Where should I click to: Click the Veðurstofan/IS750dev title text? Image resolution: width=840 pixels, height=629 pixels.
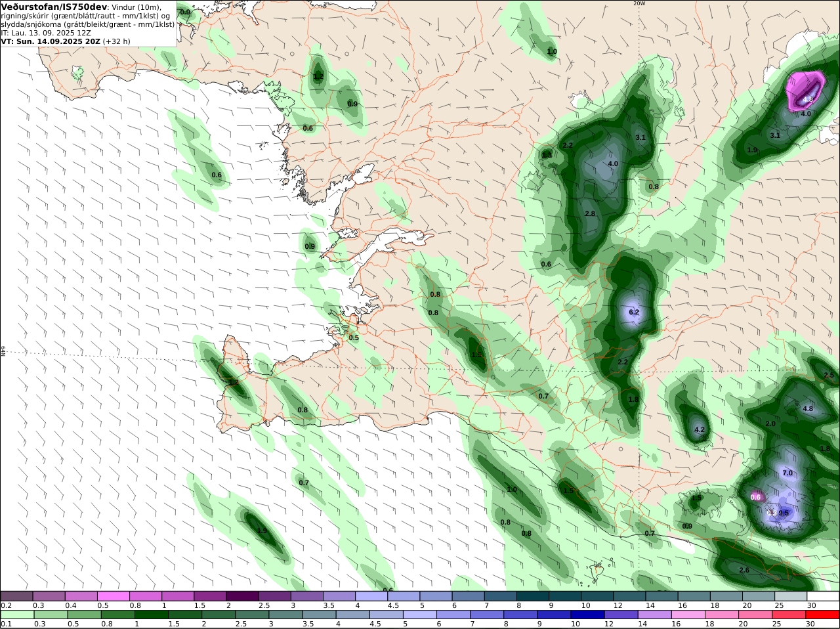coord(54,7)
